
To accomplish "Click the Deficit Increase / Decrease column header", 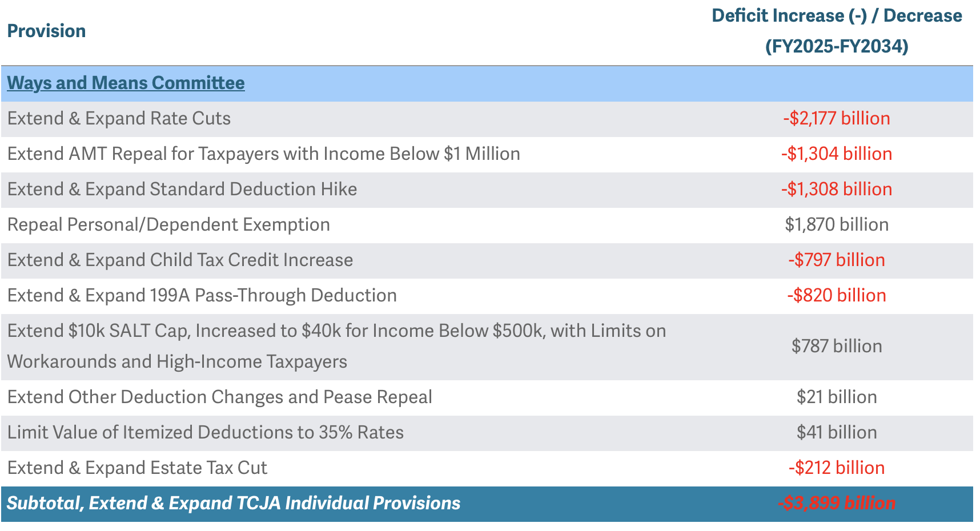I will click(836, 31).
